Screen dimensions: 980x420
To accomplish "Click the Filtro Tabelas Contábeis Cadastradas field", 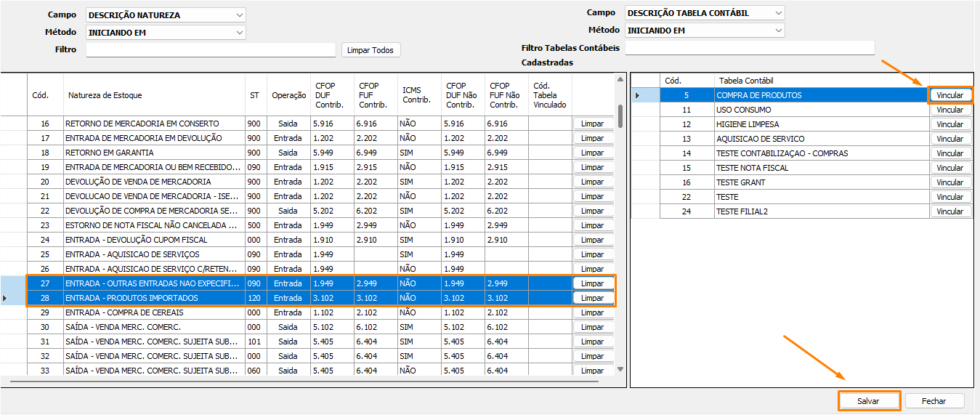I will click(750, 48).
